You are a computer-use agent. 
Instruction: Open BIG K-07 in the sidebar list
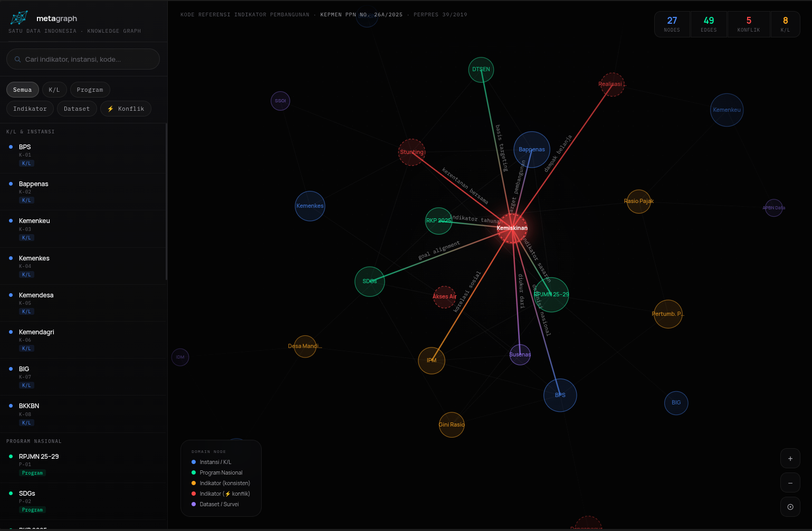pos(83,377)
